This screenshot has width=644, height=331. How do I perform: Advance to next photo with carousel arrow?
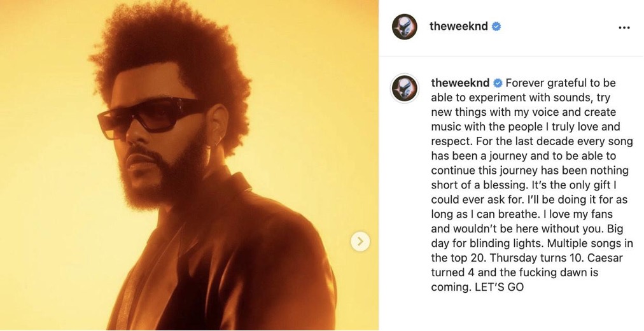point(360,241)
